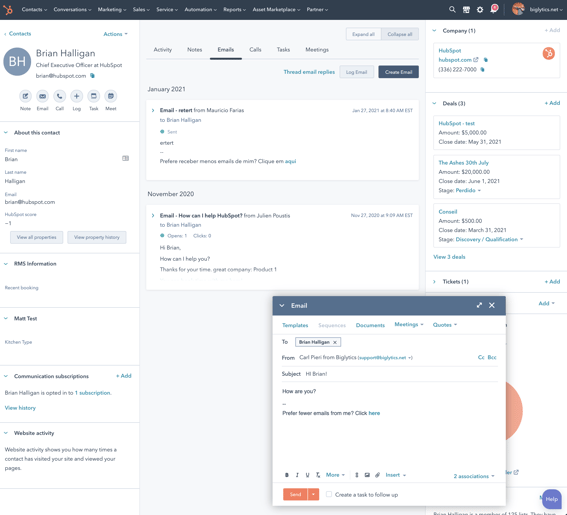Open the settings gear icon
The width and height of the screenshot is (567, 515).
tap(480, 10)
